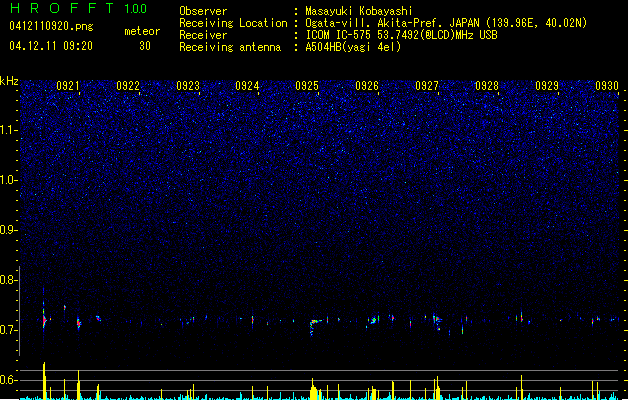Click the 0925 time marker
Screen dimensions: 629x400
tap(307, 86)
